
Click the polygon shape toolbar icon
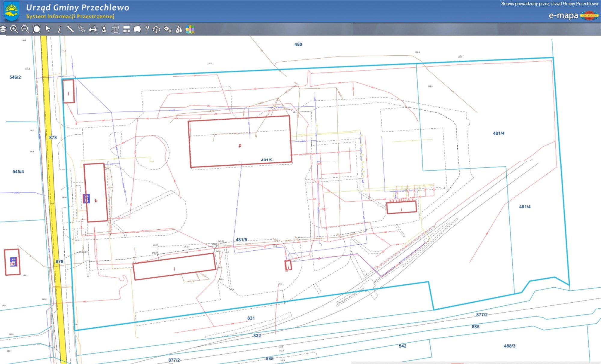(137, 29)
